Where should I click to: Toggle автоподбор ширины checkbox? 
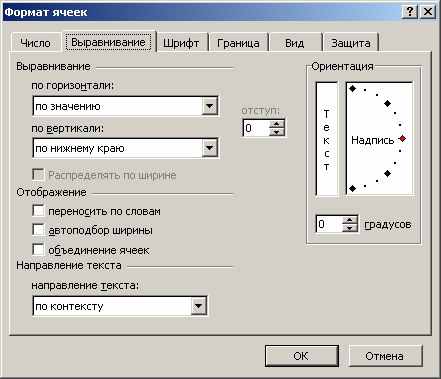(x=38, y=230)
